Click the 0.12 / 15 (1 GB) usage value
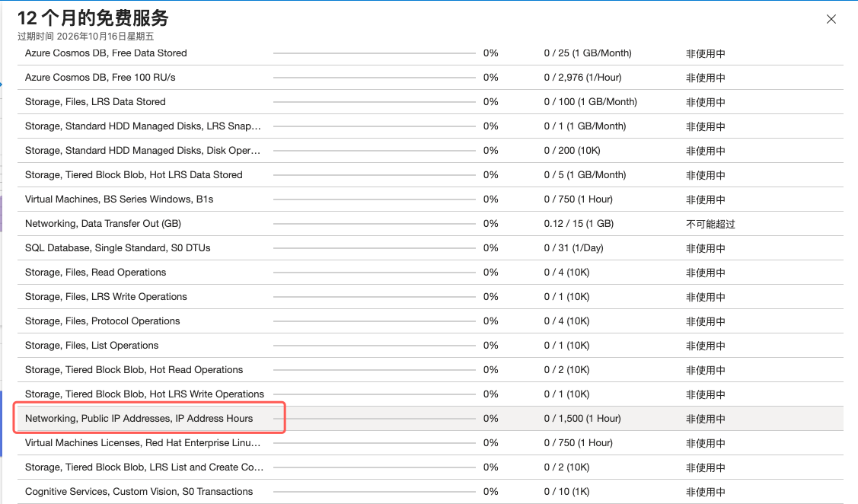The image size is (858, 504). click(x=579, y=224)
